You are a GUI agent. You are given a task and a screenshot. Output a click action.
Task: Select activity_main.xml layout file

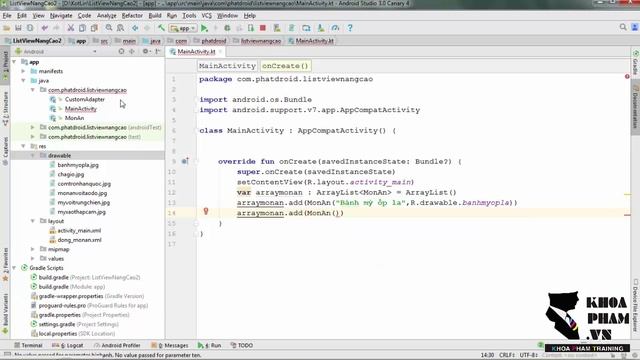click(79, 231)
